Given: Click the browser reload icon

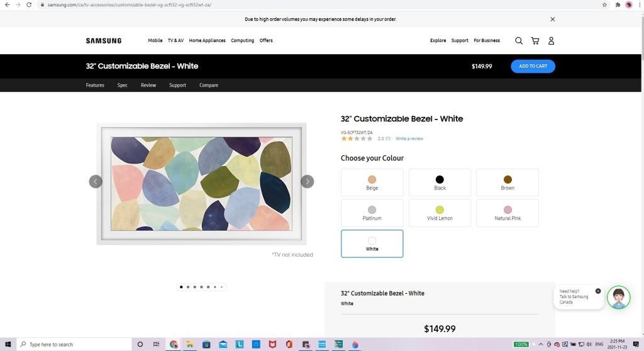Looking at the screenshot, I should pos(29,4).
